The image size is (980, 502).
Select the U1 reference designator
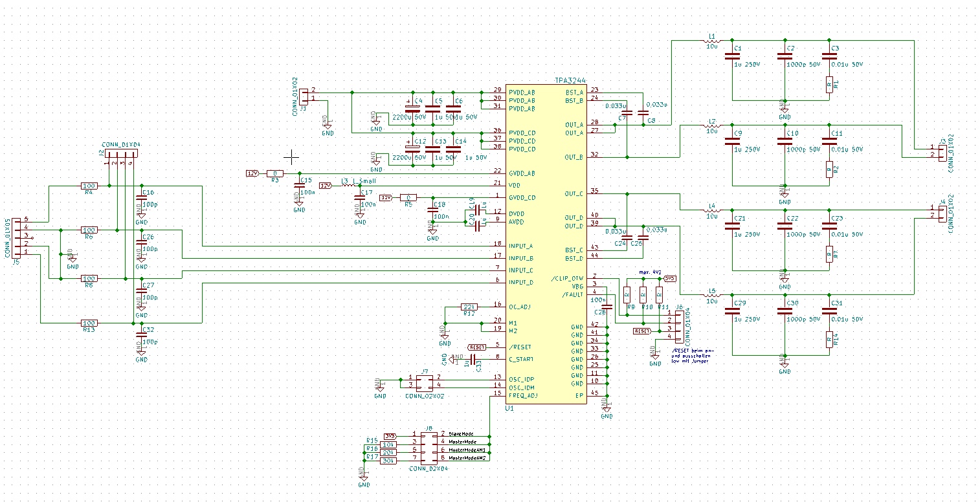(x=509, y=409)
